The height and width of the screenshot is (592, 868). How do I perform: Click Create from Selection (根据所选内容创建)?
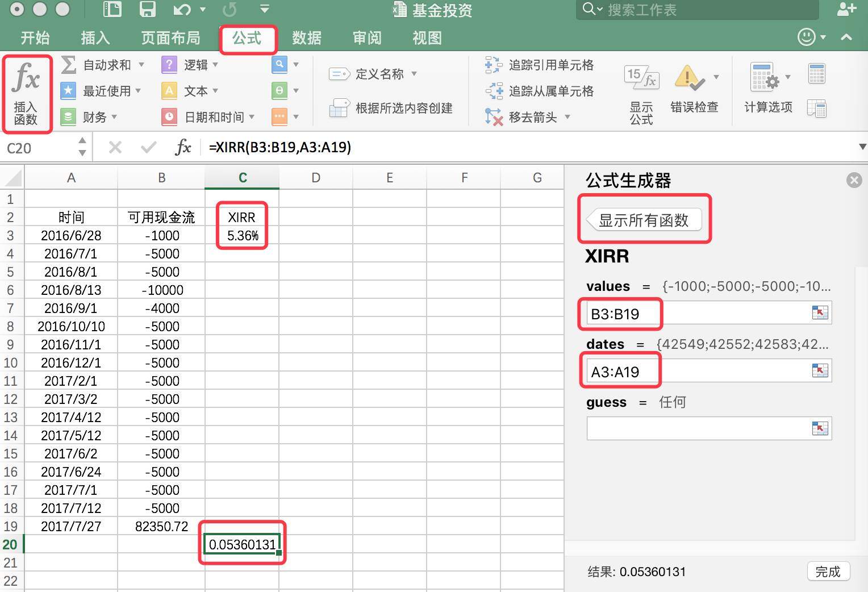[391, 108]
